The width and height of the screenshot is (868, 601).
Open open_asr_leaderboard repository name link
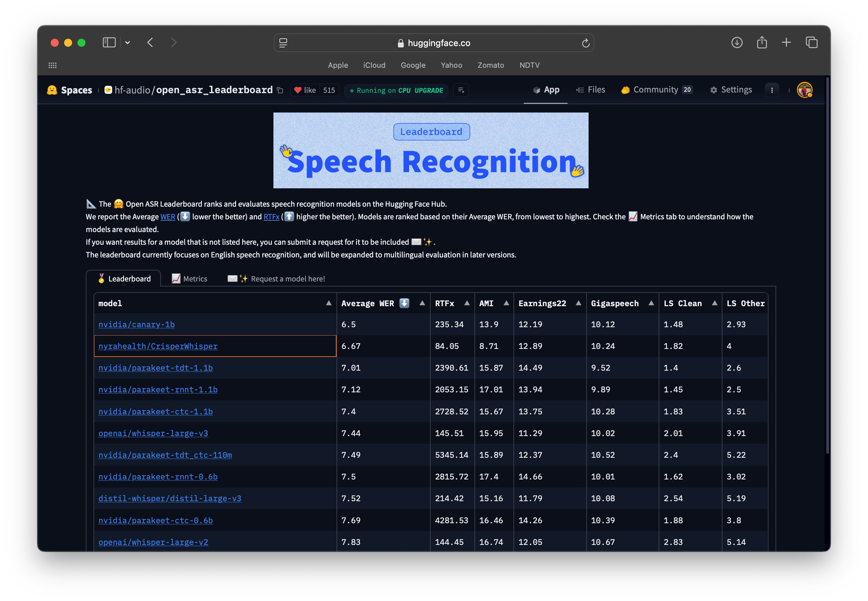pos(214,90)
